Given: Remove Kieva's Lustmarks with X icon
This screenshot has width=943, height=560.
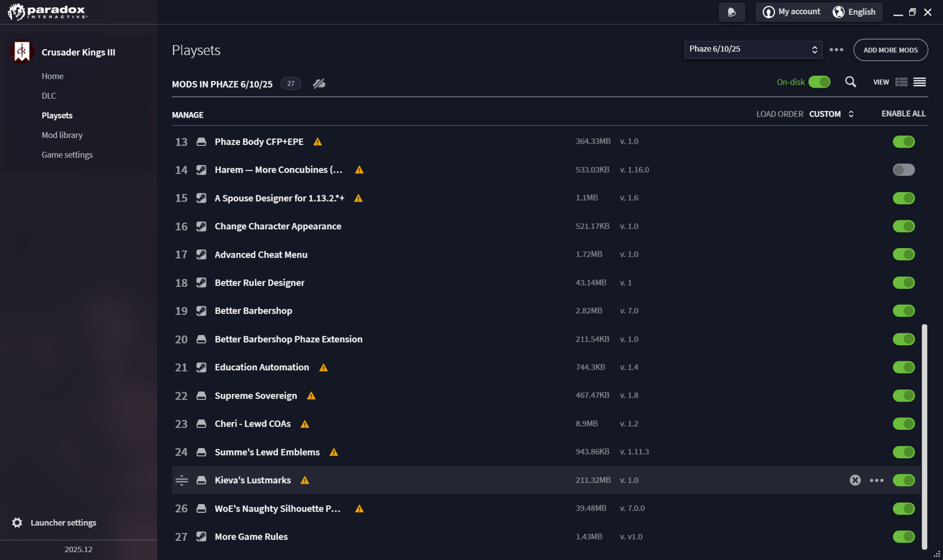Looking at the screenshot, I should [855, 480].
